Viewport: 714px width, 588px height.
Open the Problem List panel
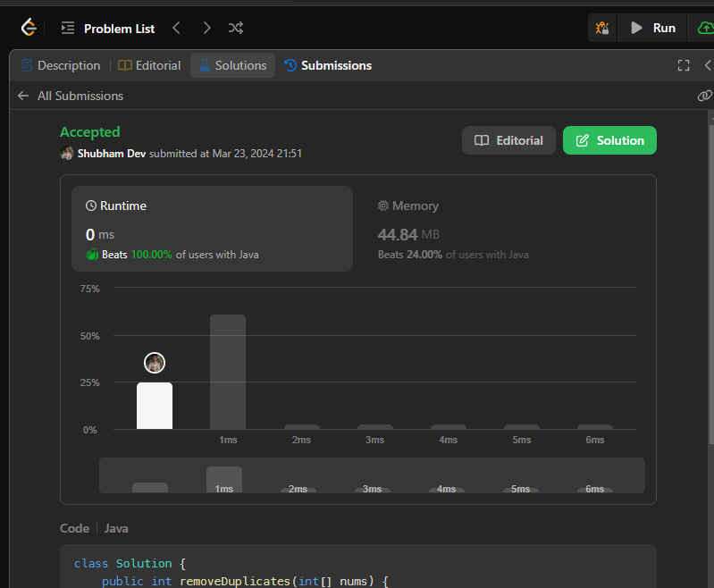[108, 29]
